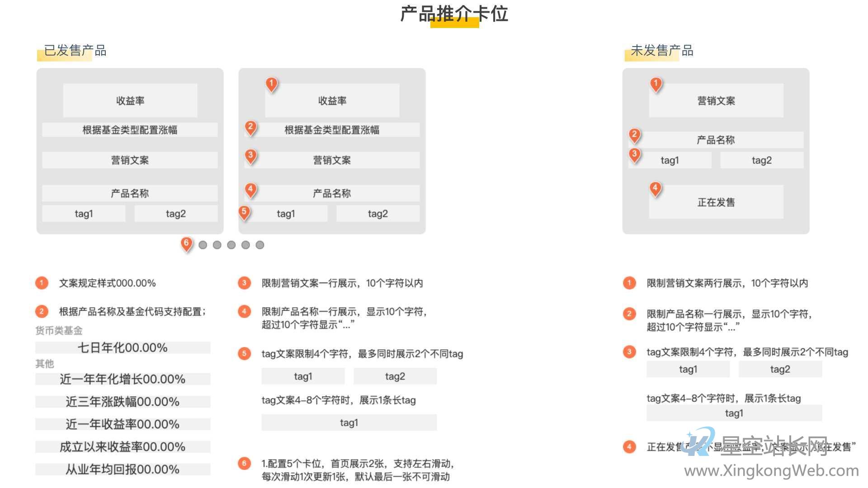Select 产品名称 row in the numbered 已发售 card

(332, 193)
